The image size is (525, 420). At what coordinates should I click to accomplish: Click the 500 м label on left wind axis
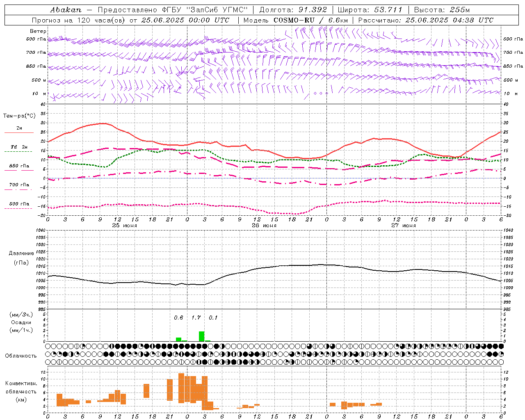click(39, 80)
